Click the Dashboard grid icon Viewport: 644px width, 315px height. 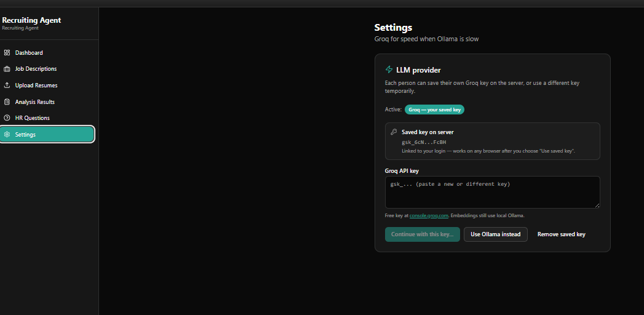pos(7,52)
